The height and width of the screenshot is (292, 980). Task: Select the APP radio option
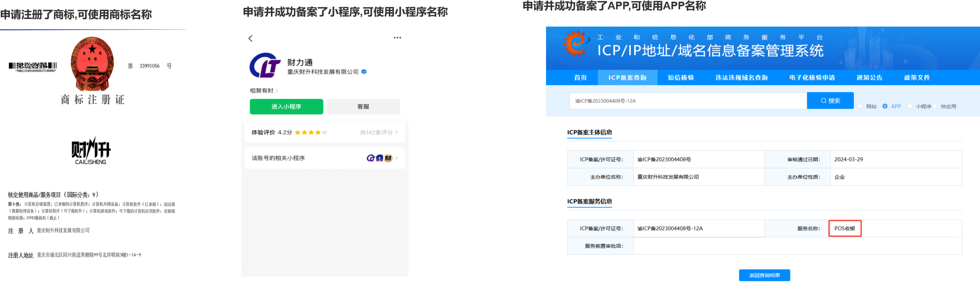(x=885, y=106)
